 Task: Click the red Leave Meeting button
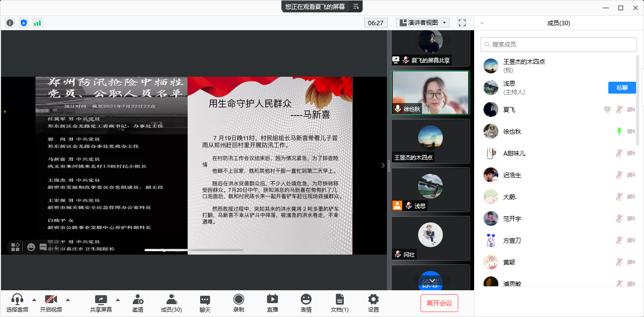point(439,303)
